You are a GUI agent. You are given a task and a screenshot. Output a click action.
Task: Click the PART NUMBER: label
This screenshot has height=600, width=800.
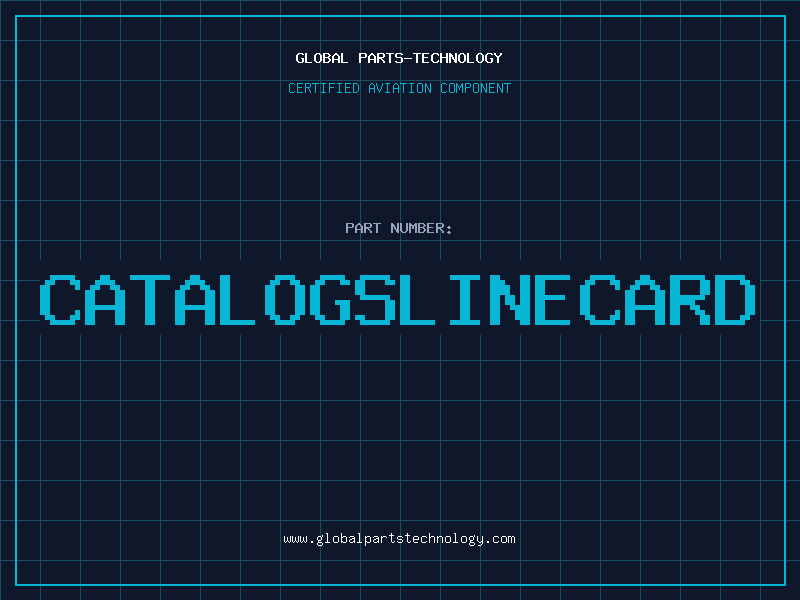point(399,228)
